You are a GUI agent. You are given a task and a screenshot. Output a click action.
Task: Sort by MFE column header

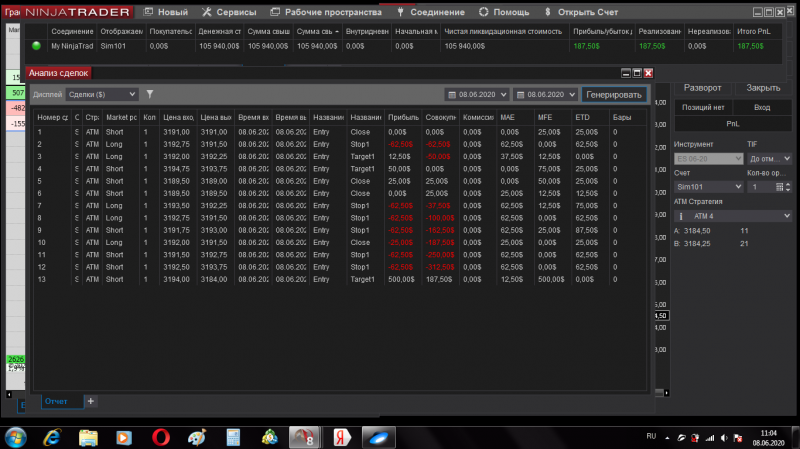tap(553, 117)
